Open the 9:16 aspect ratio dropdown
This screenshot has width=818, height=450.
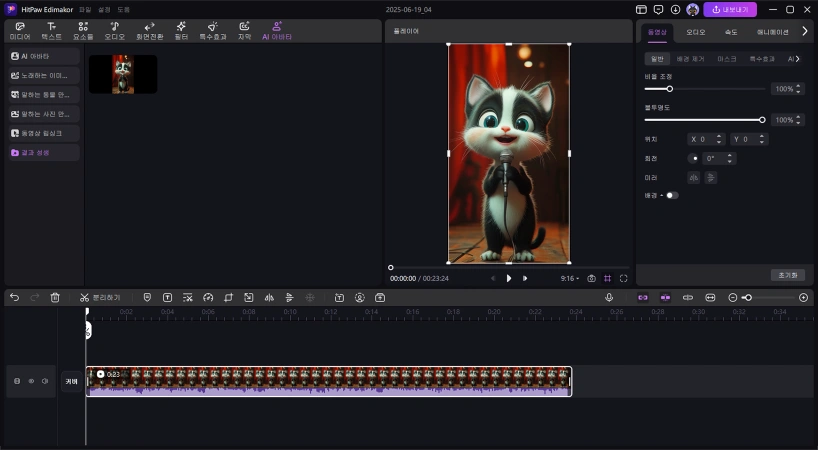pyautogui.click(x=570, y=278)
